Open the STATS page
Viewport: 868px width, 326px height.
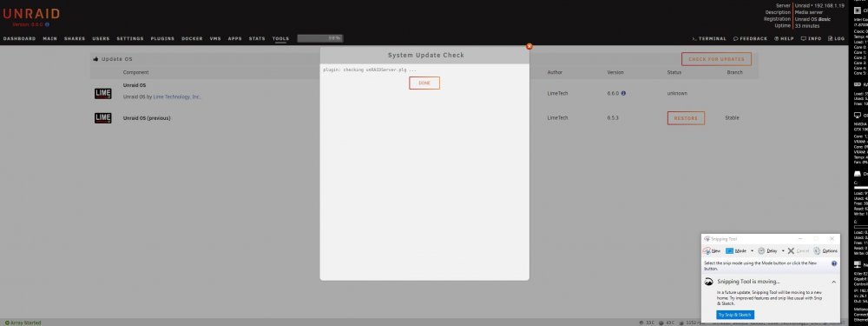coord(257,39)
